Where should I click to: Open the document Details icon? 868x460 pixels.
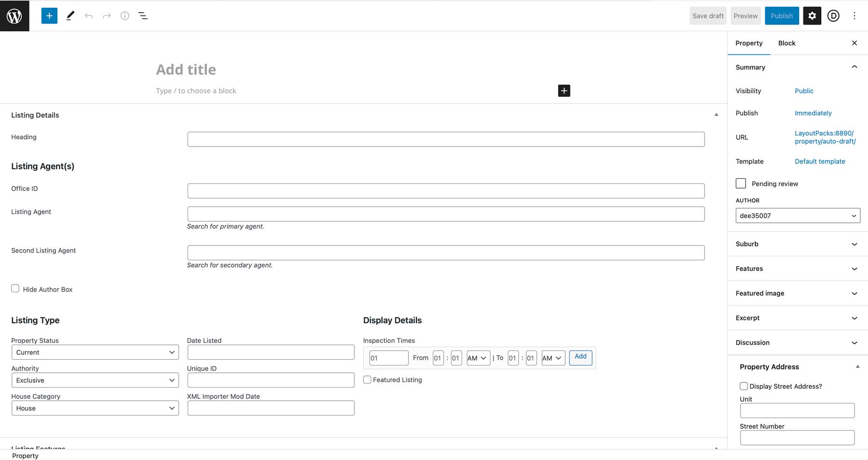coord(125,15)
